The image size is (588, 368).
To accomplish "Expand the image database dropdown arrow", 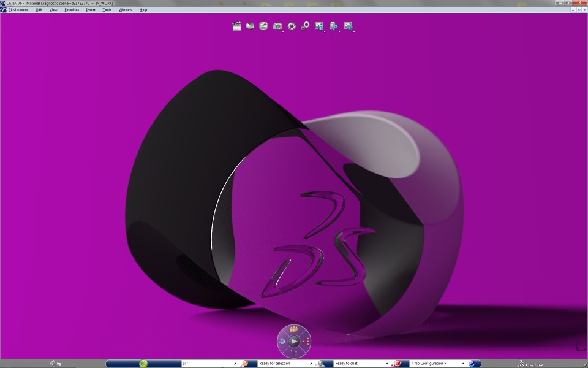I will point(325,31).
